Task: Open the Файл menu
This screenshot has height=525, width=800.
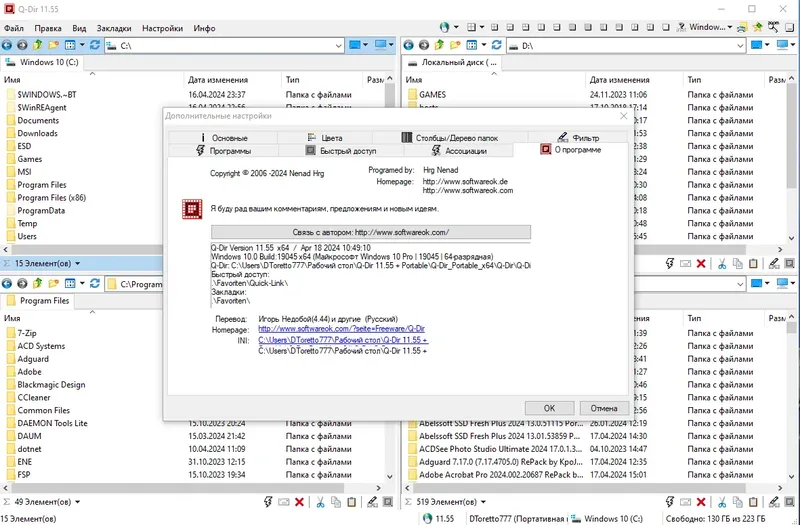Action: [14, 28]
